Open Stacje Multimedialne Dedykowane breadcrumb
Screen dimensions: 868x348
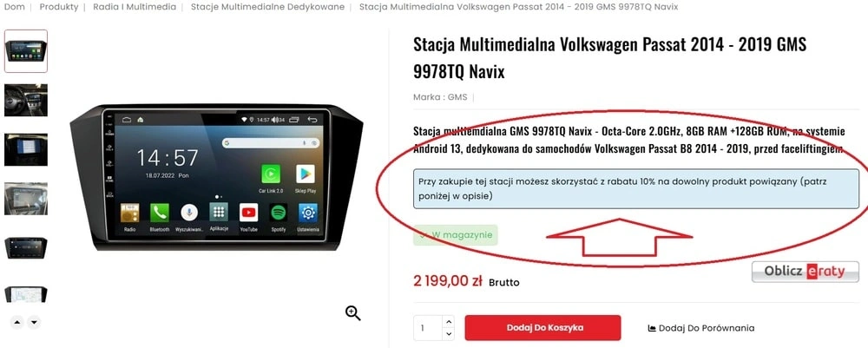tap(267, 7)
